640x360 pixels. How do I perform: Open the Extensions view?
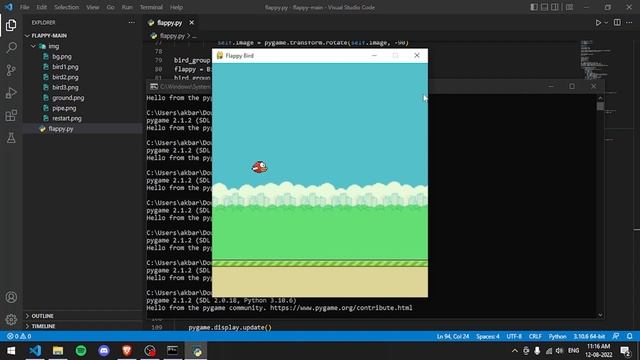click(x=11, y=116)
